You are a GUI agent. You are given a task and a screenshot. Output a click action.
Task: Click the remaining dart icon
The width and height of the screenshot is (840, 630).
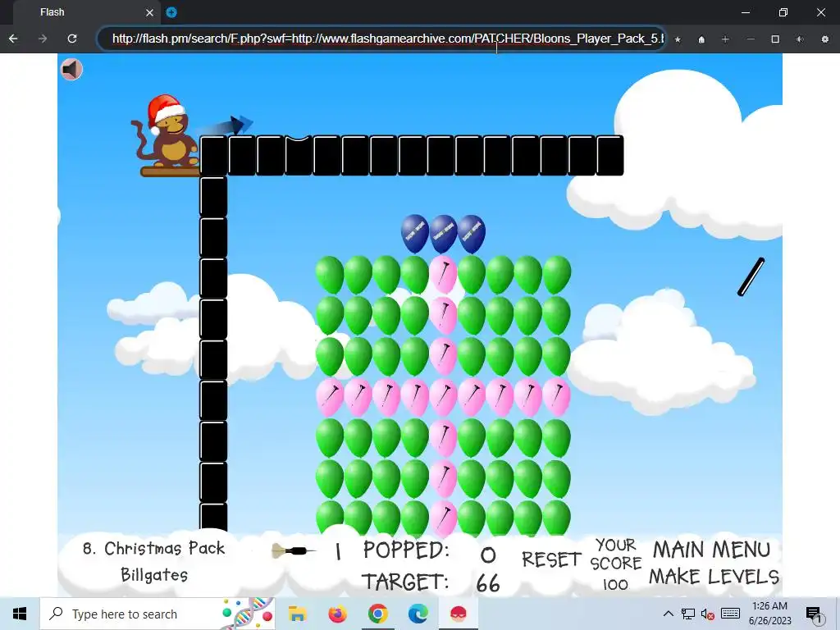point(294,550)
